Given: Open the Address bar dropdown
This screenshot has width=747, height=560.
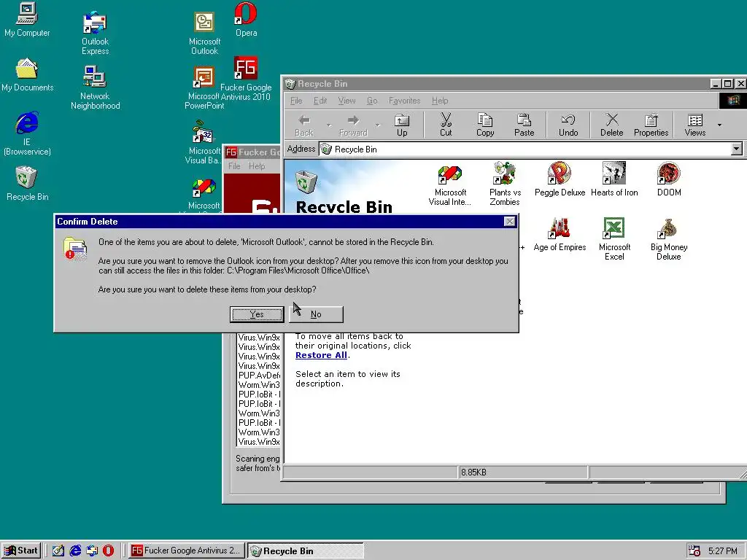Looking at the screenshot, I should point(737,149).
